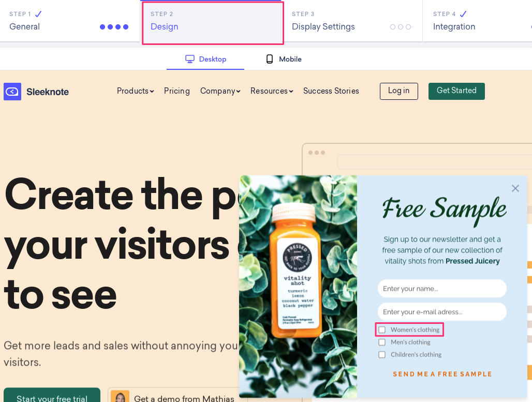
Task: Click the Enter your name field
Action: pyautogui.click(x=442, y=288)
